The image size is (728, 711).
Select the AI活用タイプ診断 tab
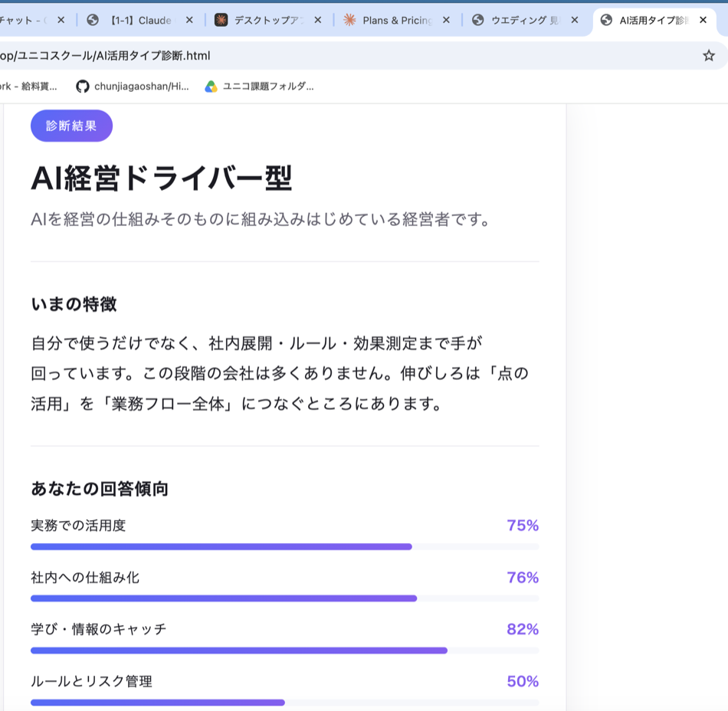point(654,21)
